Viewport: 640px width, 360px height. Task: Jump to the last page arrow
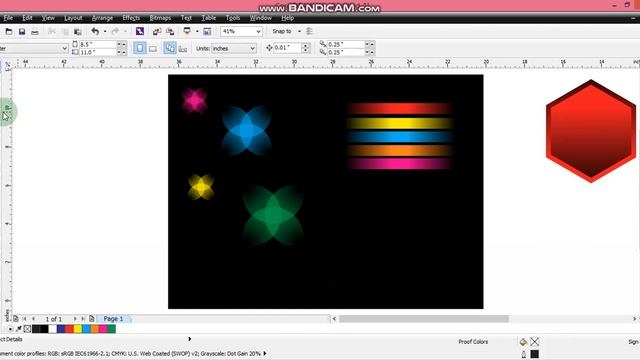point(83,318)
